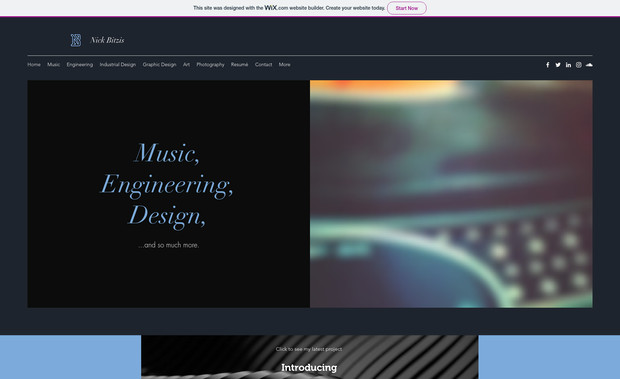View the Resumé page
620x379 pixels.
click(240, 64)
